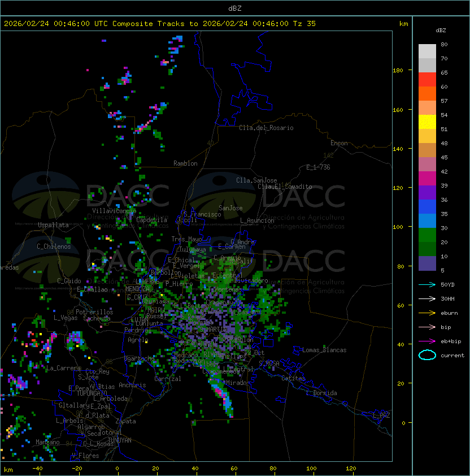470x476 pixels.
Task: Click the 'Ugarteche' map label
Action: coord(140,358)
